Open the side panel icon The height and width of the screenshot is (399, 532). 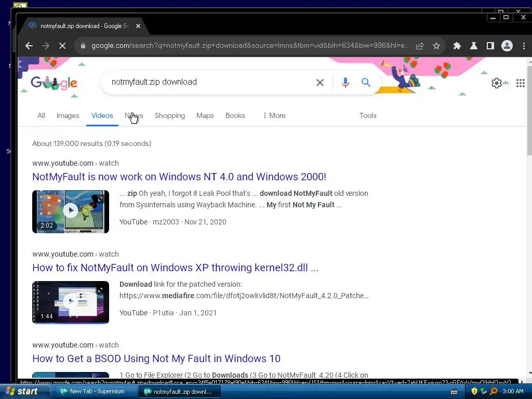(490, 46)
